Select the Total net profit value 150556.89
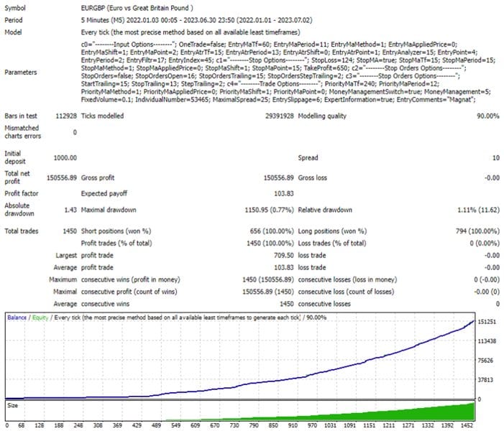 click(x=62, y=177)
